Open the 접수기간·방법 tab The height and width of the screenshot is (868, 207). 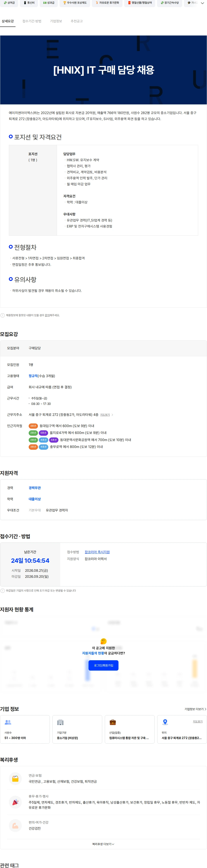[32, 21]
